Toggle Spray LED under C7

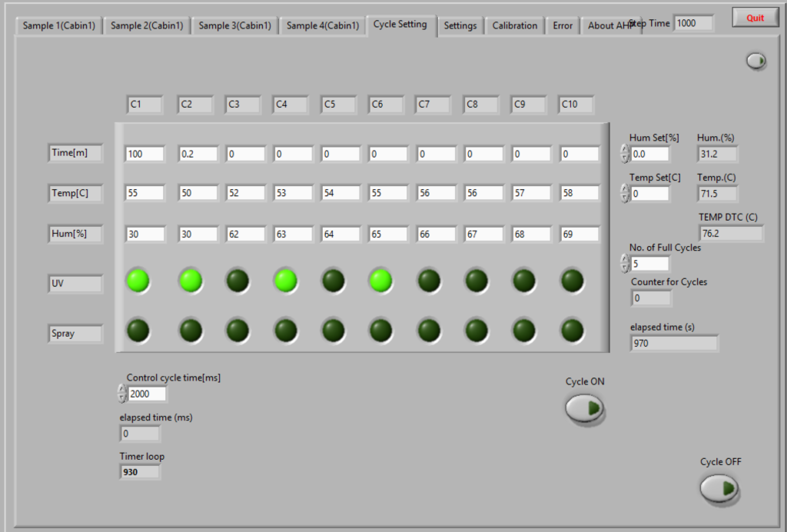[429, 331]
